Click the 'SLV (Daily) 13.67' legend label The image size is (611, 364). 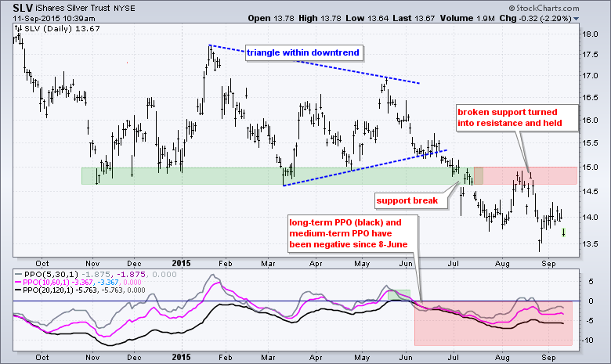click(x=62, y=28)
